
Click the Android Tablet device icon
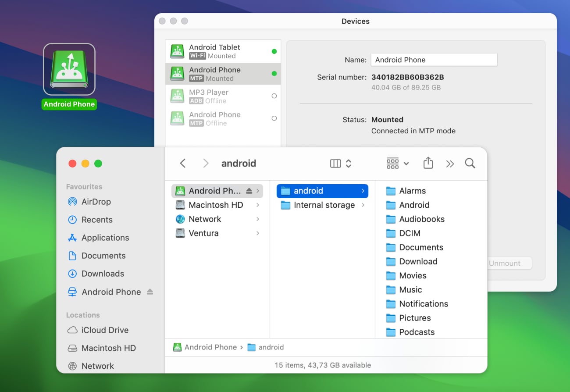click(x=177, y=51)
